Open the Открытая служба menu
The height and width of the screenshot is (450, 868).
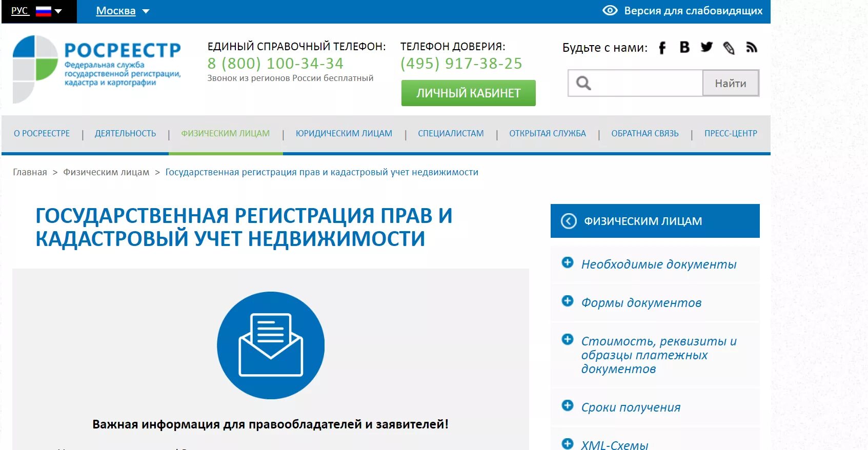click(x=548, y=133)
